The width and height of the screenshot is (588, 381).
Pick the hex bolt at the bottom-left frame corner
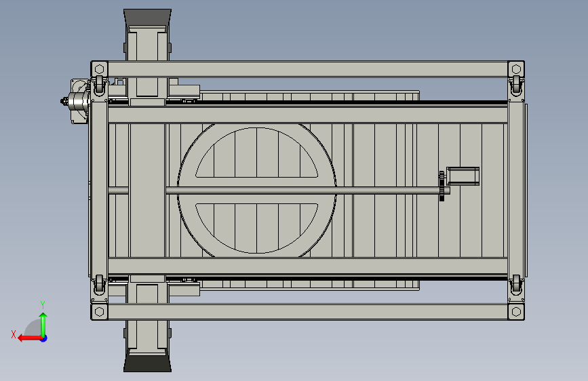coord(100,312)
